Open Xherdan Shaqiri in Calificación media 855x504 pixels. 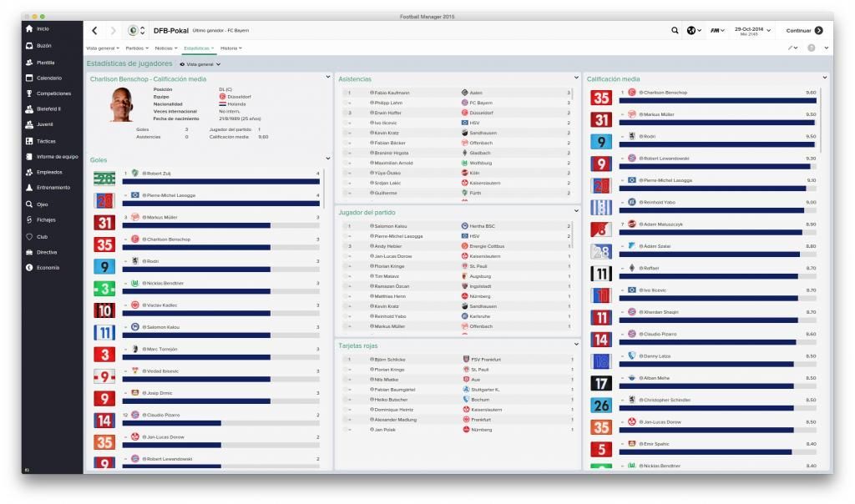tap(661, 312)
